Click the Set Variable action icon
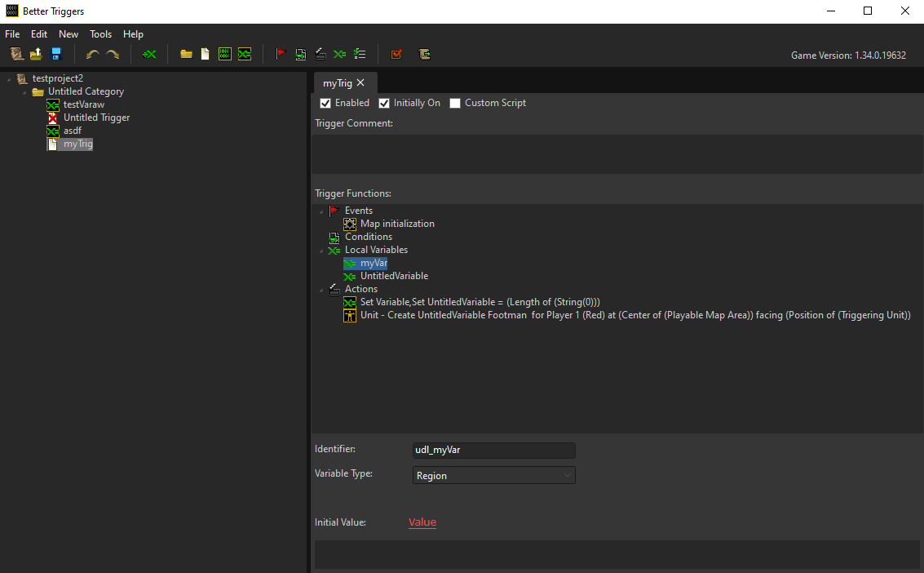 (x=350, y=302)
